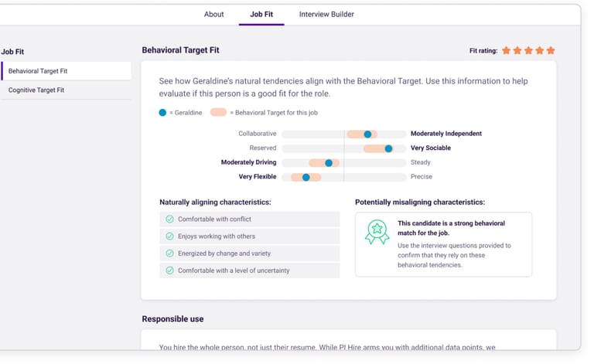The image size is (594, 364).
Task: Click the blue dot on Collaborative slider
Action: coord(367,134)
